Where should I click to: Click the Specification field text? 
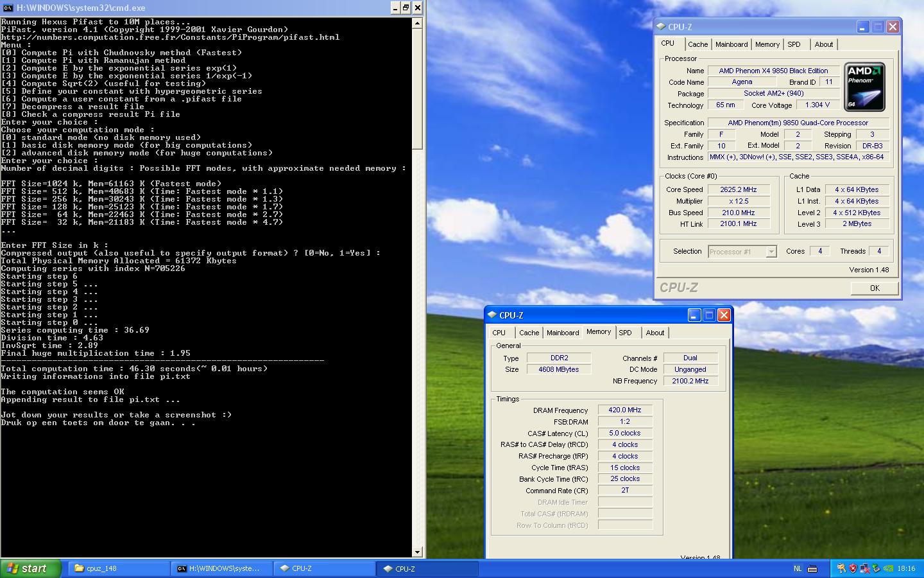click(x=798, y=123)
